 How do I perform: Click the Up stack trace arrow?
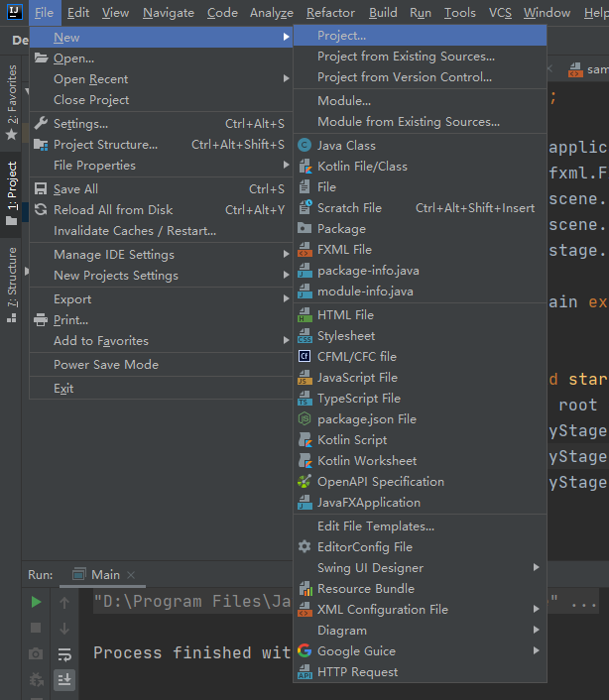click(x=64, y=603)
